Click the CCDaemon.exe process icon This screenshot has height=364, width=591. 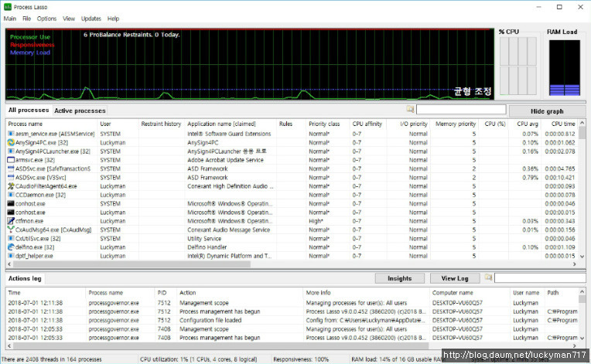(11, 195)
